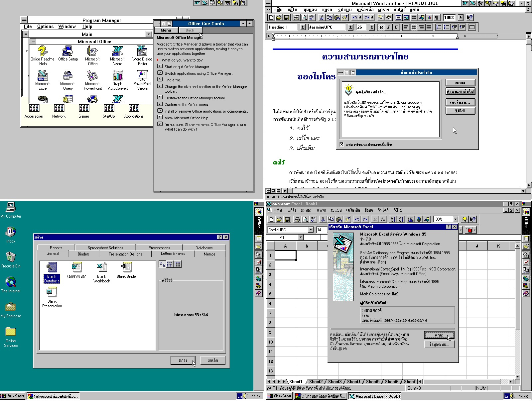Toggle center alignment in Word toolbar
The width and height of the screenshot is (532, 402).
coord(414,27)
